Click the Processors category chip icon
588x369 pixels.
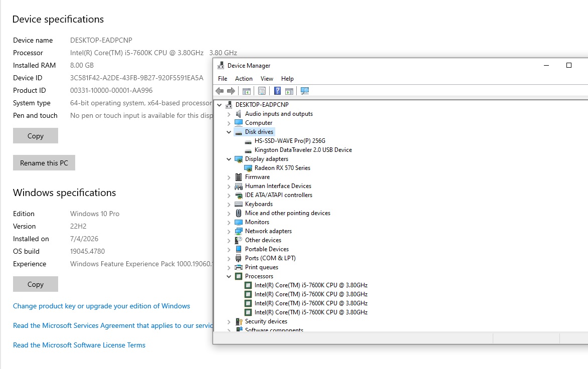click(239, 276)
